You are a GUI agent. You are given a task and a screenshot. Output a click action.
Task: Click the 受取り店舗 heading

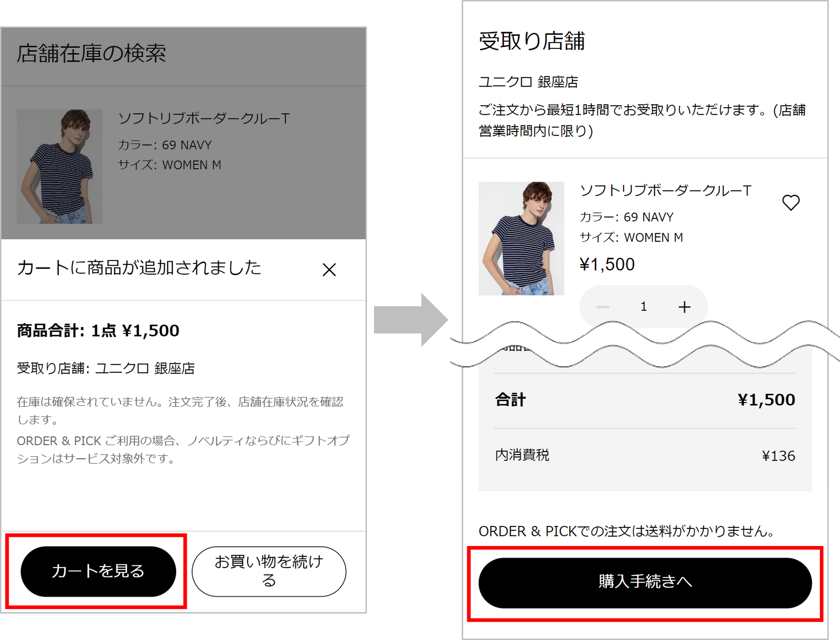tap(531, 41)
